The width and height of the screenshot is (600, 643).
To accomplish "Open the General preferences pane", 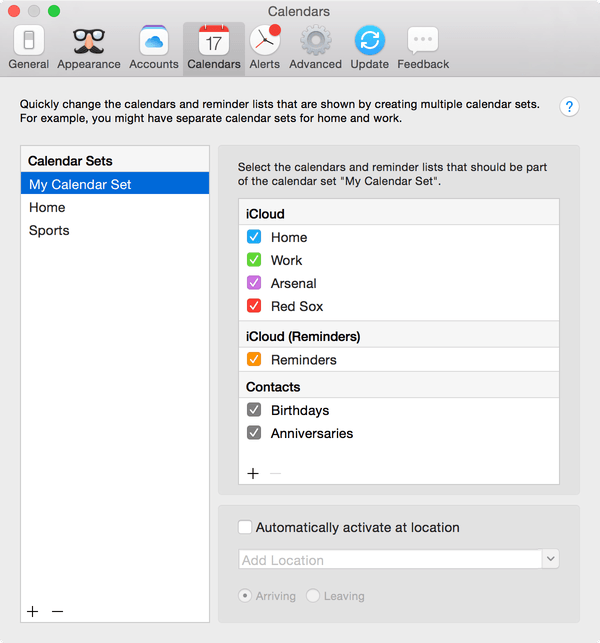I will point(29,48).
